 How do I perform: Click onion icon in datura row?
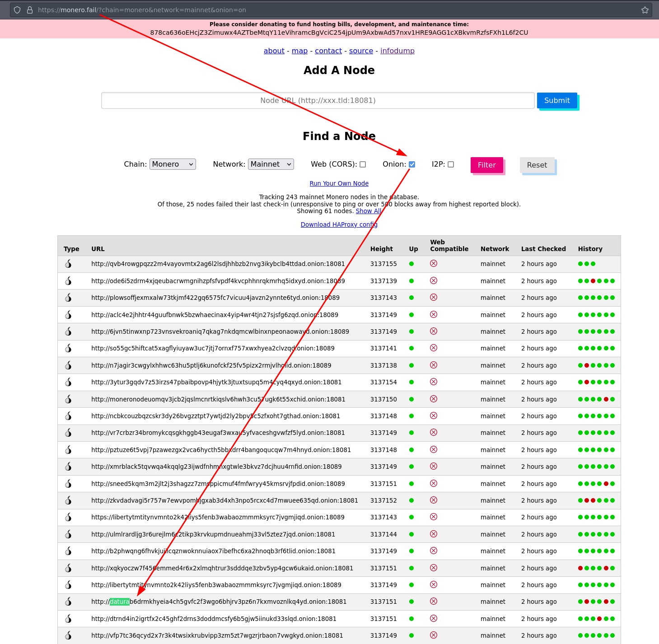(68, 602)
